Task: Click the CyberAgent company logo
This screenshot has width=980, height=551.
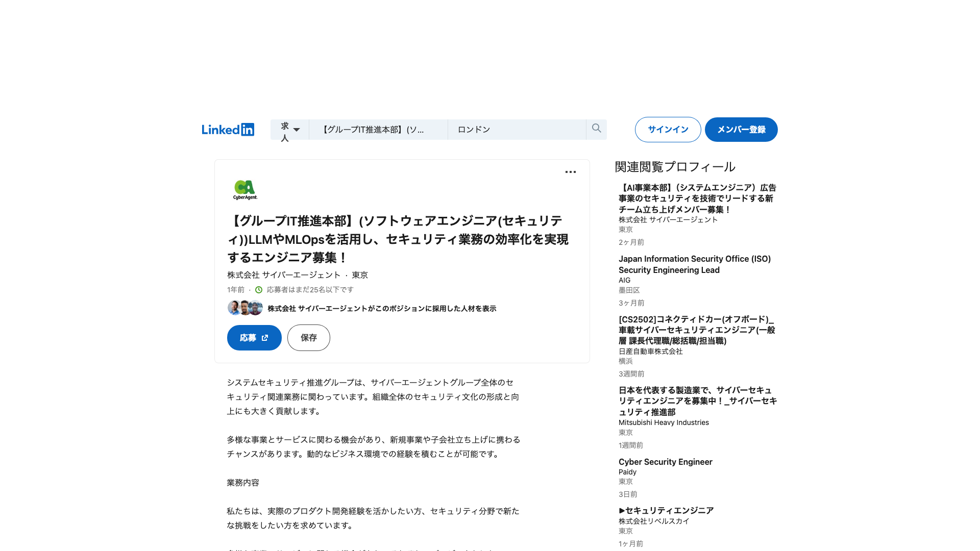Action: [x=245, y=190]
